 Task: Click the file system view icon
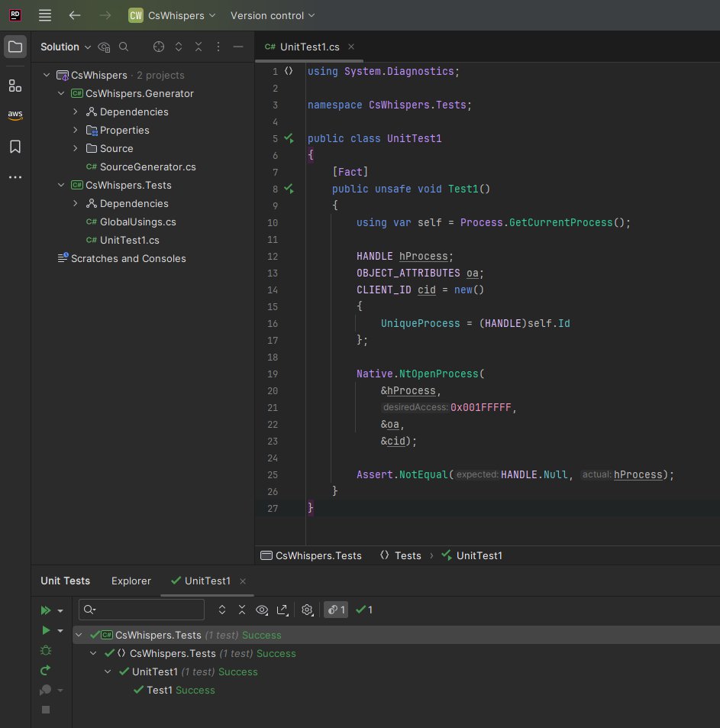click(x=104, y=47)
